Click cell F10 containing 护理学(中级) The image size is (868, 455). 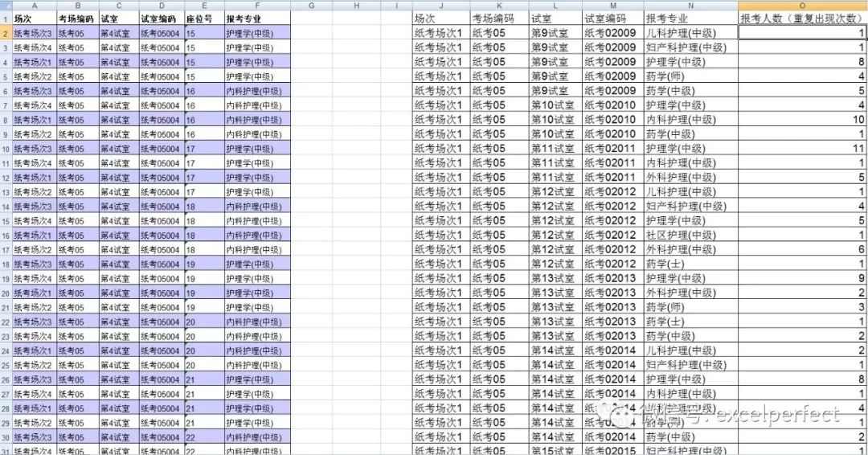click(257, 149)
